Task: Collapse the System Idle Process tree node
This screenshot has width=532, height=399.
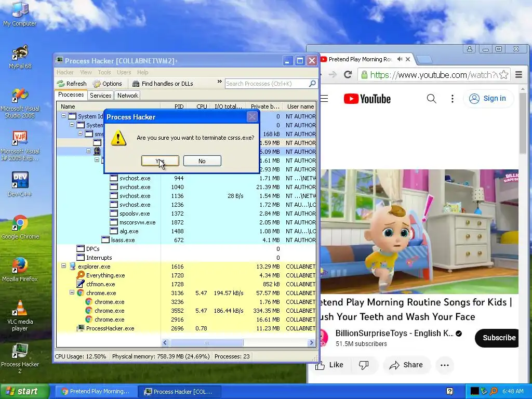Action: pos(63,116)
